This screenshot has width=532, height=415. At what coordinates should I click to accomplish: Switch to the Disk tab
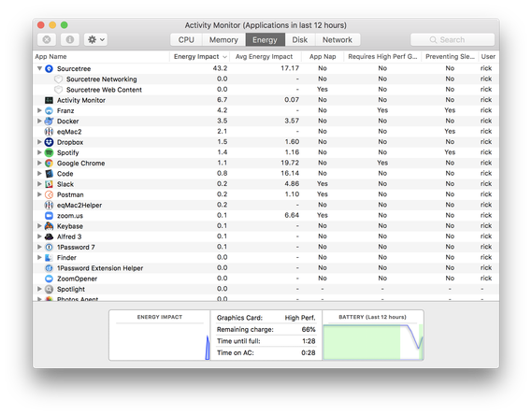point(300,39)
